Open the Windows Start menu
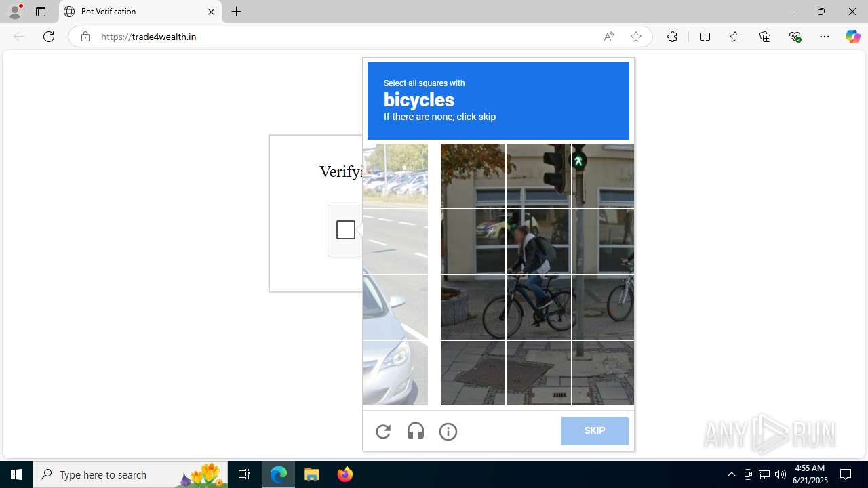The image size is (868, 488). click(16, 474)
